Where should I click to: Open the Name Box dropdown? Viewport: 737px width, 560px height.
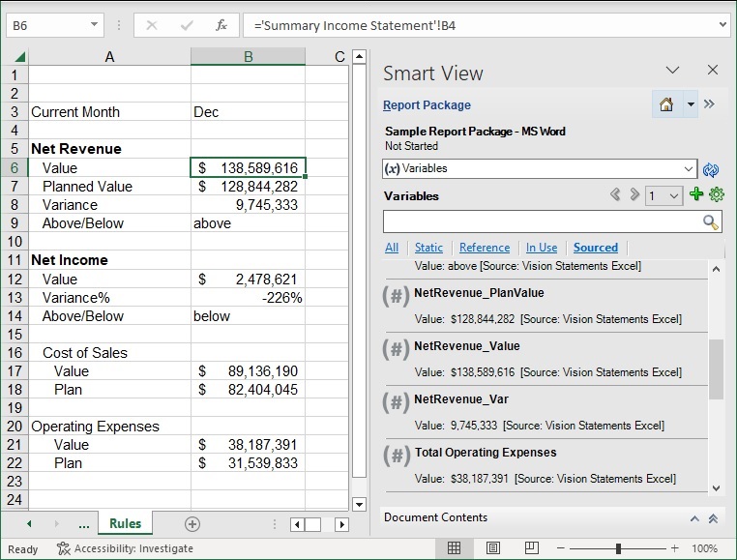pyautogui.click(x=94, y=24)
